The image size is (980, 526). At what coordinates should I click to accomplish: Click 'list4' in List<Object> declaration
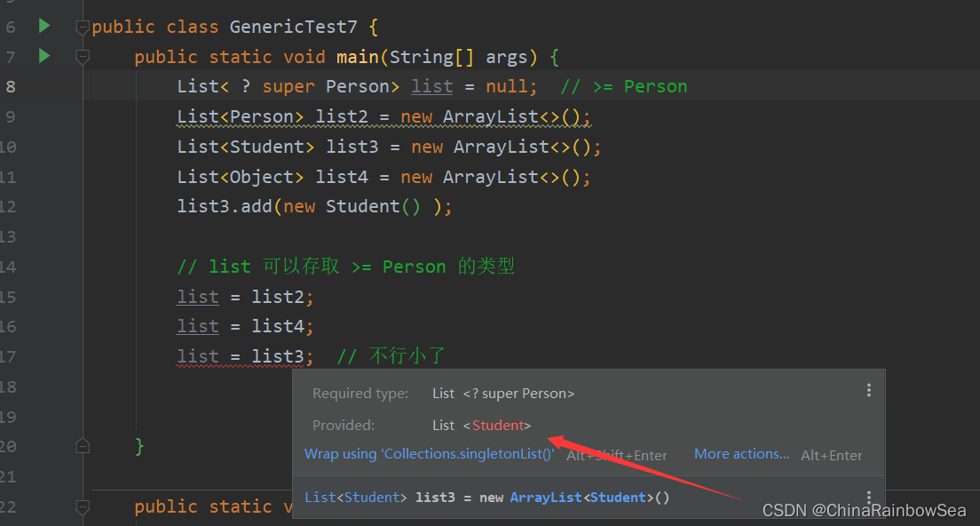tap(341, 177)
